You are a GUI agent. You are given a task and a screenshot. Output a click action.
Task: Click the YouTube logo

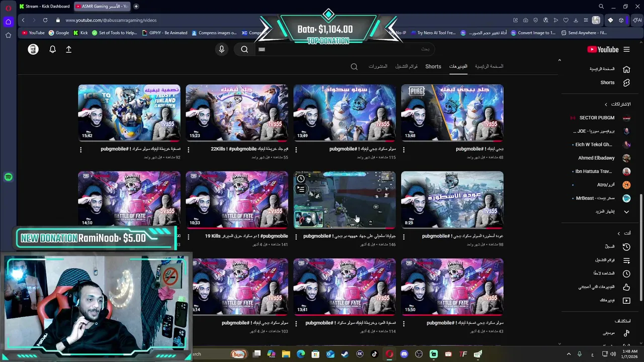pyautogui.click(x=603, y=49)
